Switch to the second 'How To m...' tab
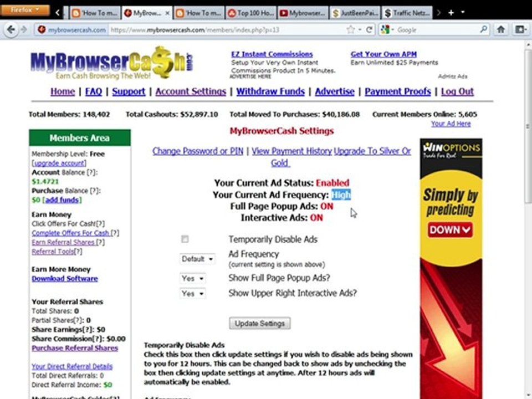This screenshot has height=399, width=532. coord(199,13)
